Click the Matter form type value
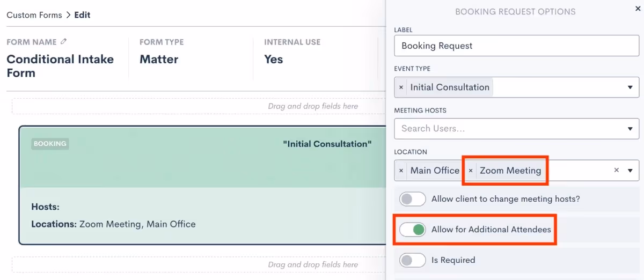 tap(159, 59)
